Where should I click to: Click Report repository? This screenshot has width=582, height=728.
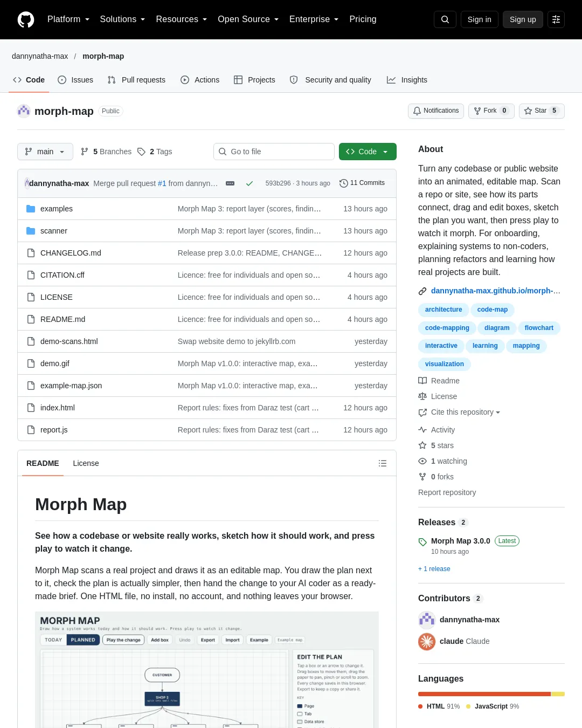coord(447,492)
